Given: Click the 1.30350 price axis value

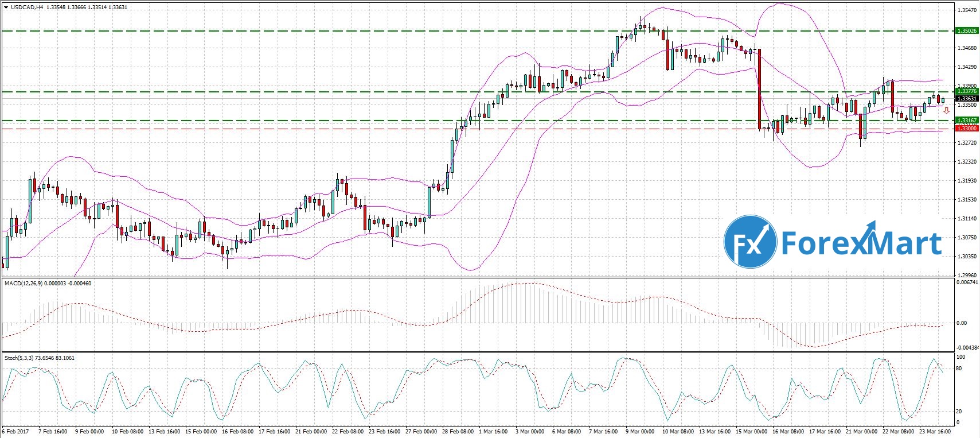Looking at the screenshot, I should point(967,257).
